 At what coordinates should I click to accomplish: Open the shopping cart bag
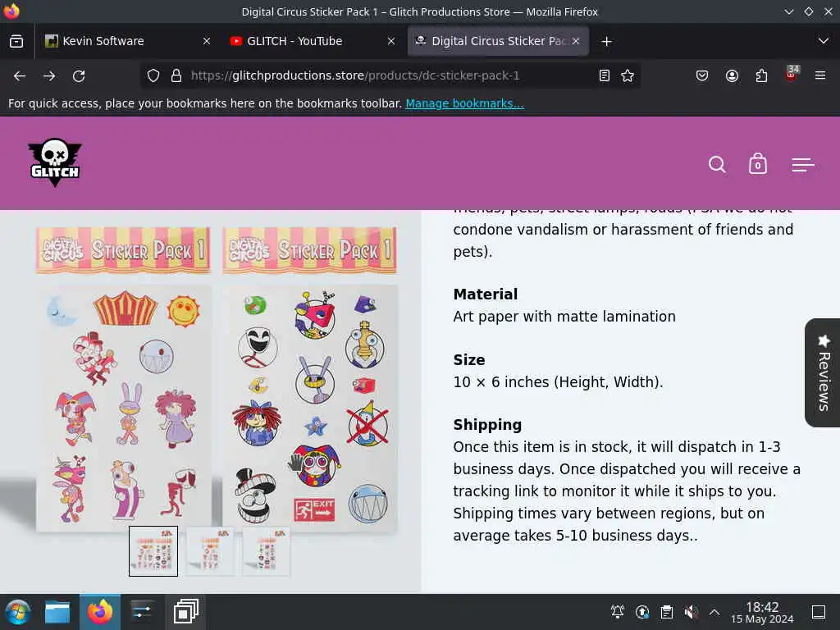coord(757,164)
